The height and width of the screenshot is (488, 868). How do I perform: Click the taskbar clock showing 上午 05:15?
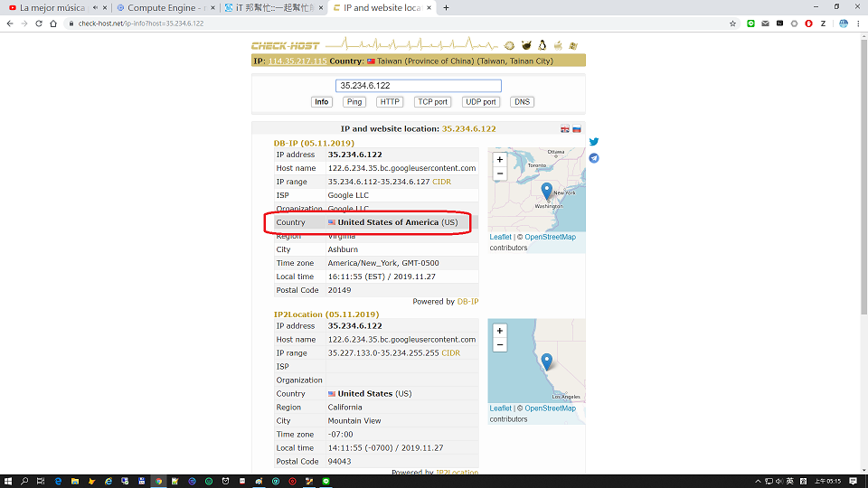pyautogui.click(x=827, y=482)
